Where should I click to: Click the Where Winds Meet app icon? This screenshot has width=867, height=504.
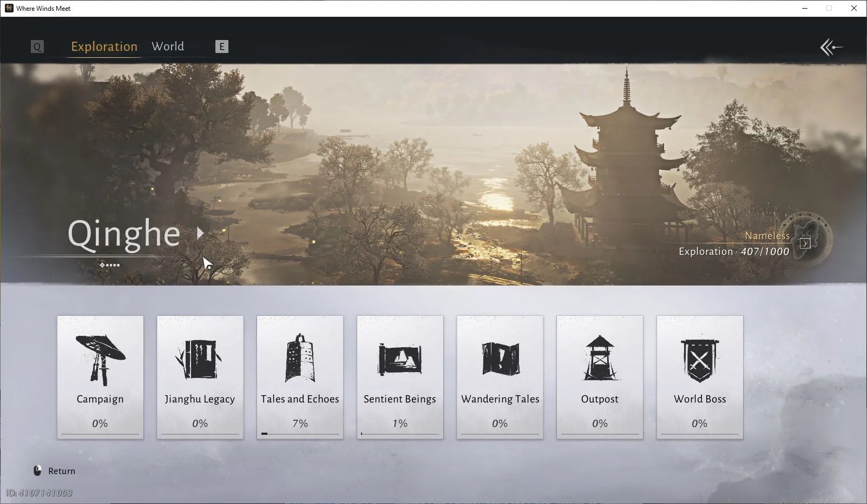9,8
